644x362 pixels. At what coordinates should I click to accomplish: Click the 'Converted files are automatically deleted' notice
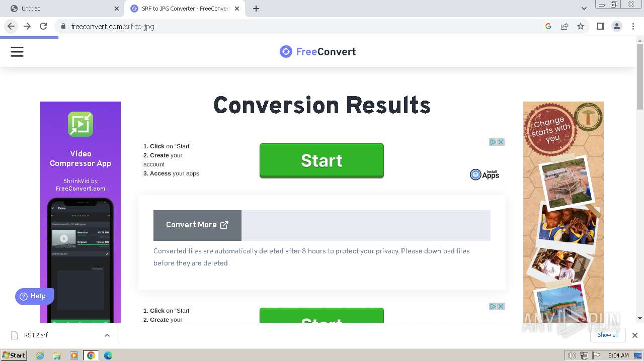point(311,257)
